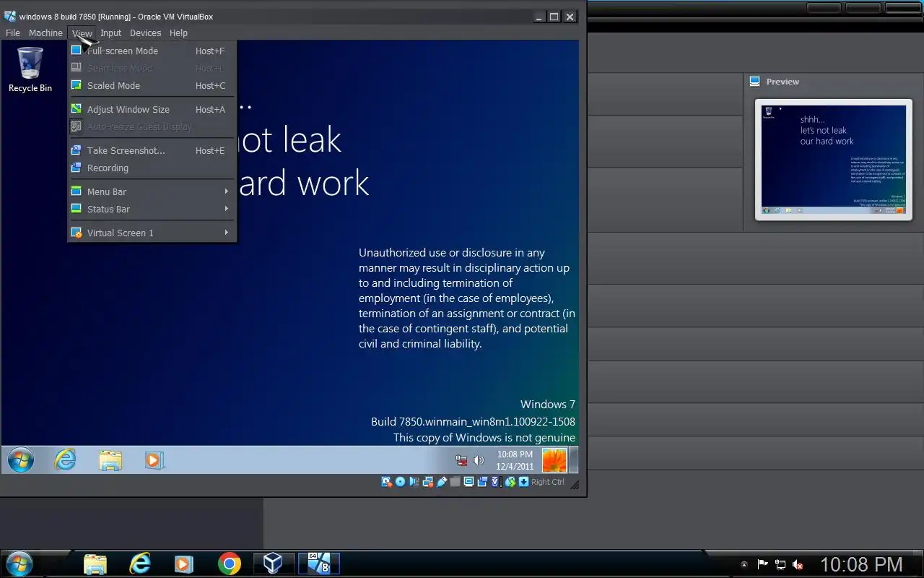
Task: Open guest Start menu orb
Action: [20, 460]
